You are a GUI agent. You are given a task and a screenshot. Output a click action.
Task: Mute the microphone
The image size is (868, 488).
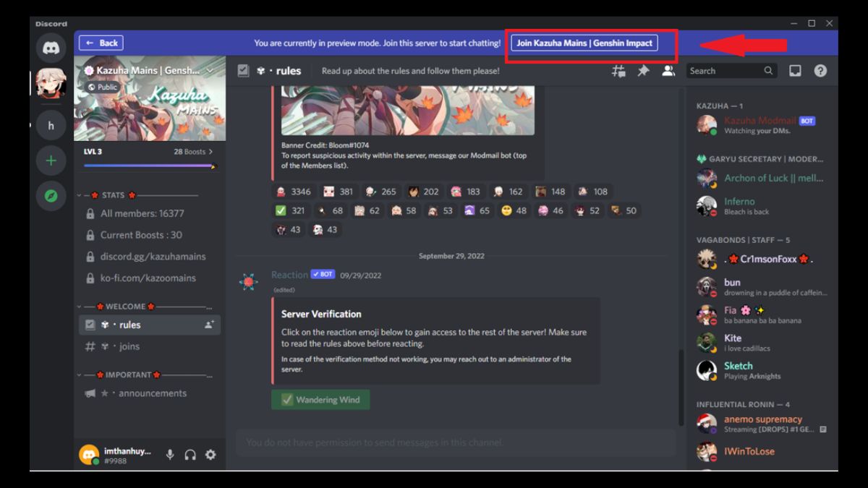click(x=170, y=455)
